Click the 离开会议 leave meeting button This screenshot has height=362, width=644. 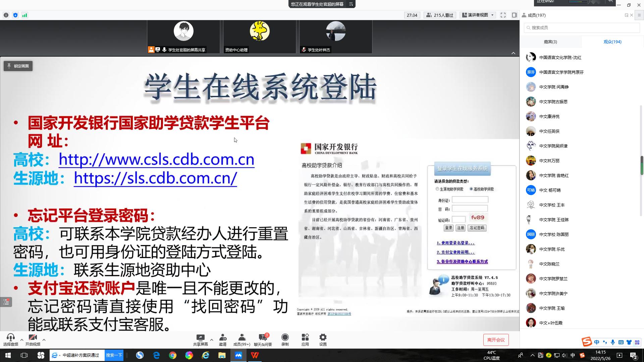(496, 340)
